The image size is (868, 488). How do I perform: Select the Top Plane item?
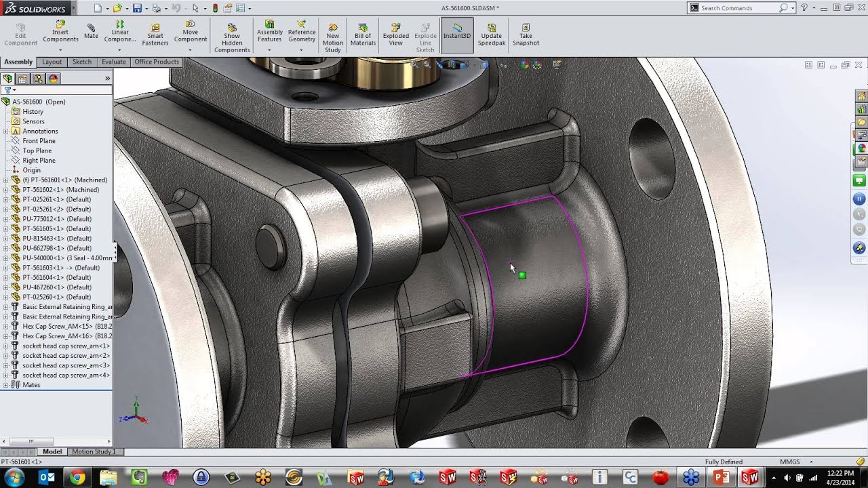pyautogui.click(x=37, y=150)
